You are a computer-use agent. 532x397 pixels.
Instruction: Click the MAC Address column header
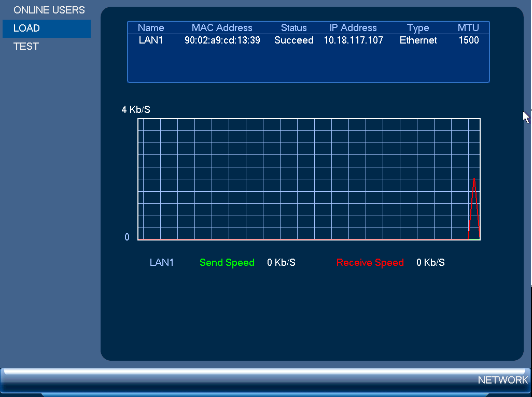[x=222, y=28]
